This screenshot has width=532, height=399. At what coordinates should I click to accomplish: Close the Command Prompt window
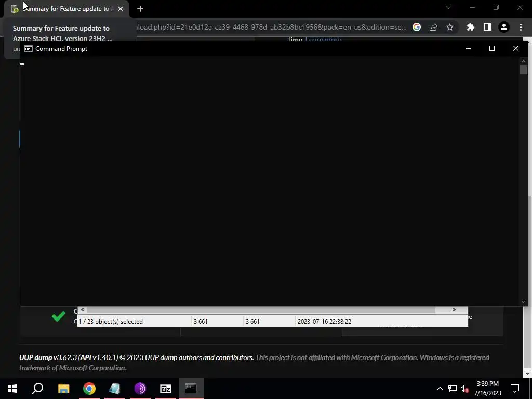coord(516,48)
